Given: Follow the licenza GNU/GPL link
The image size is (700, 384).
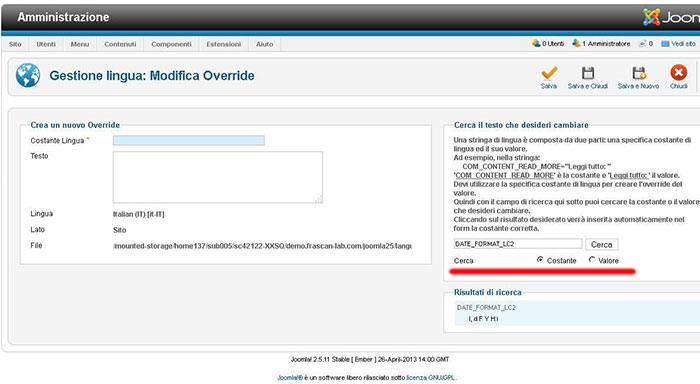Looking at the screenshot, I should (x=431, y=377).
